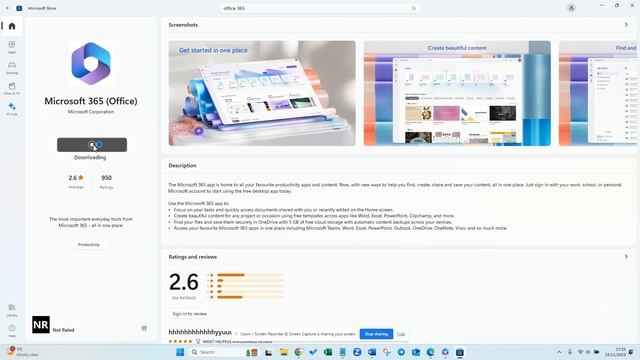Click the 950 ratings count
The image size is (640, 360).
point(107,182)
